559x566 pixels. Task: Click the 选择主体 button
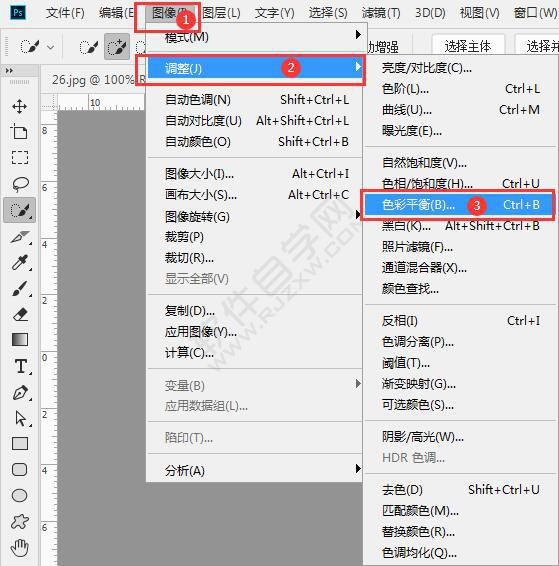[x=468, y=46]
